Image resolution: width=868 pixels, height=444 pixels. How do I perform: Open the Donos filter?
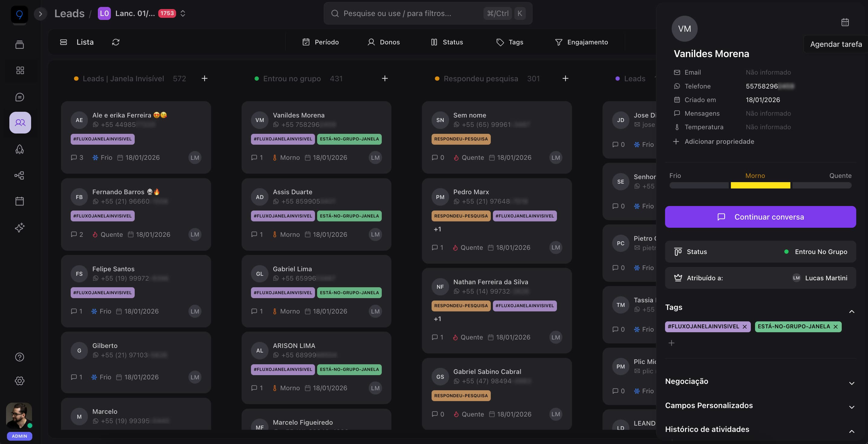click(384, 42)
